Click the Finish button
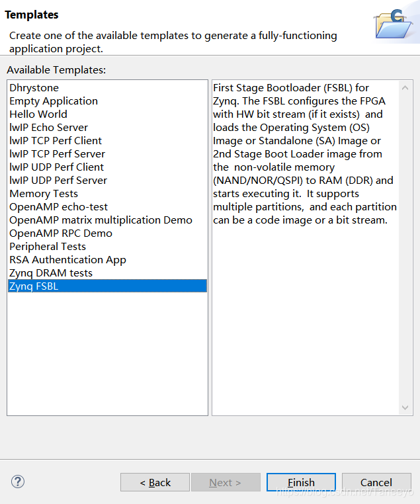 pos(301,482)
